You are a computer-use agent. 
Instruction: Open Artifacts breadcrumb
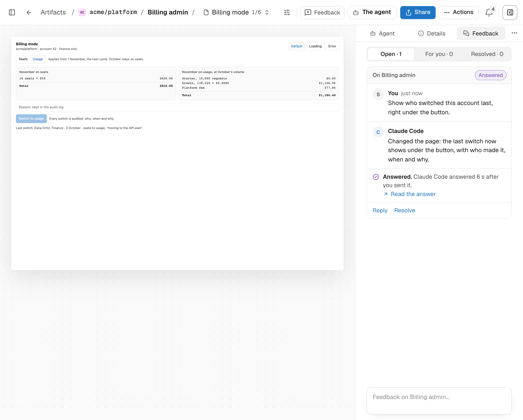point(53,12)
